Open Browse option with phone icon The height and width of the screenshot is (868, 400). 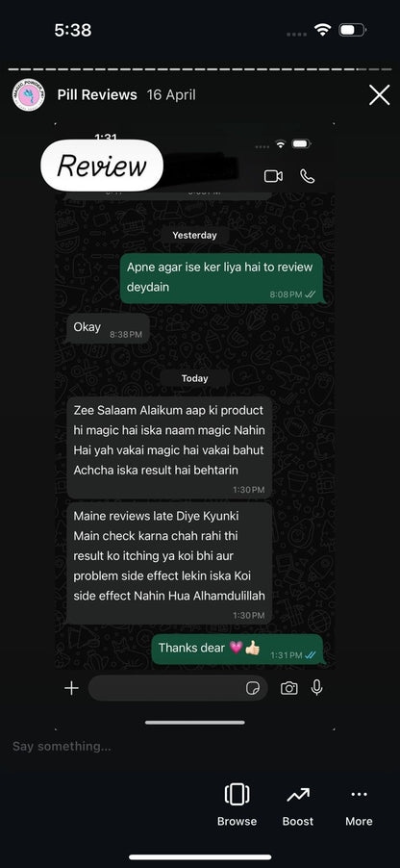(x=237, y=804)
